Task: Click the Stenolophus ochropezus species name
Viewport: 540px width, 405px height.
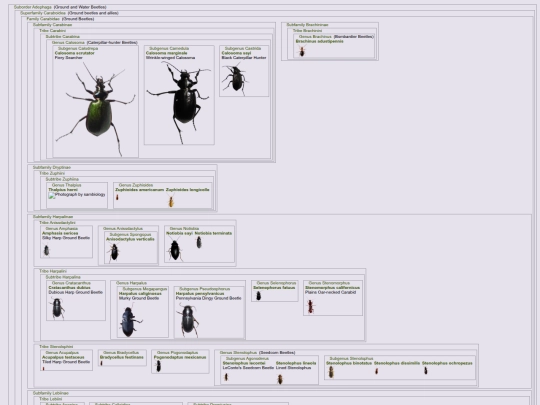Action: point(447,363)
